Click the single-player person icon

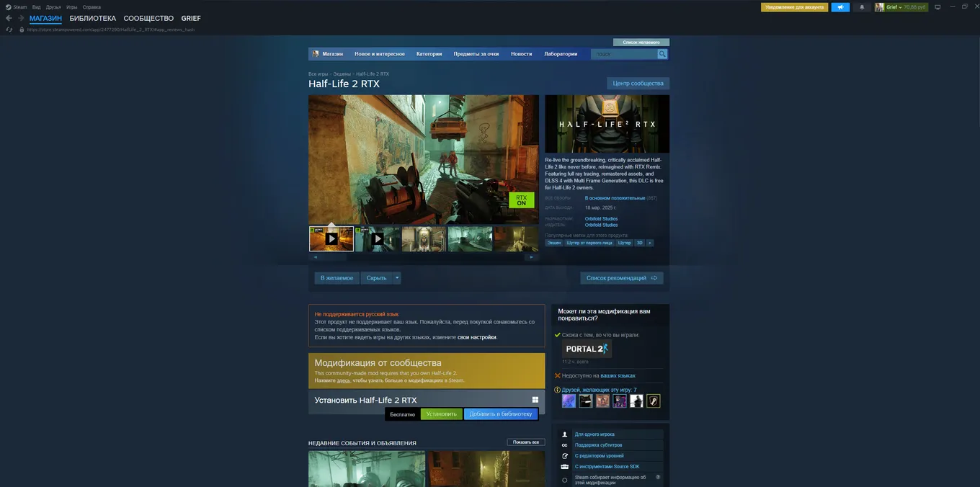564,434
